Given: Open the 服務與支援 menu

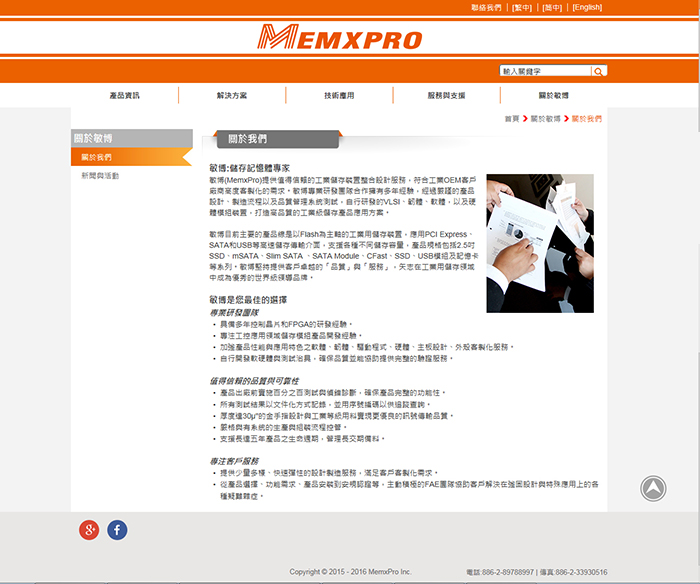Looking at the screenshot, I should 446,96.
